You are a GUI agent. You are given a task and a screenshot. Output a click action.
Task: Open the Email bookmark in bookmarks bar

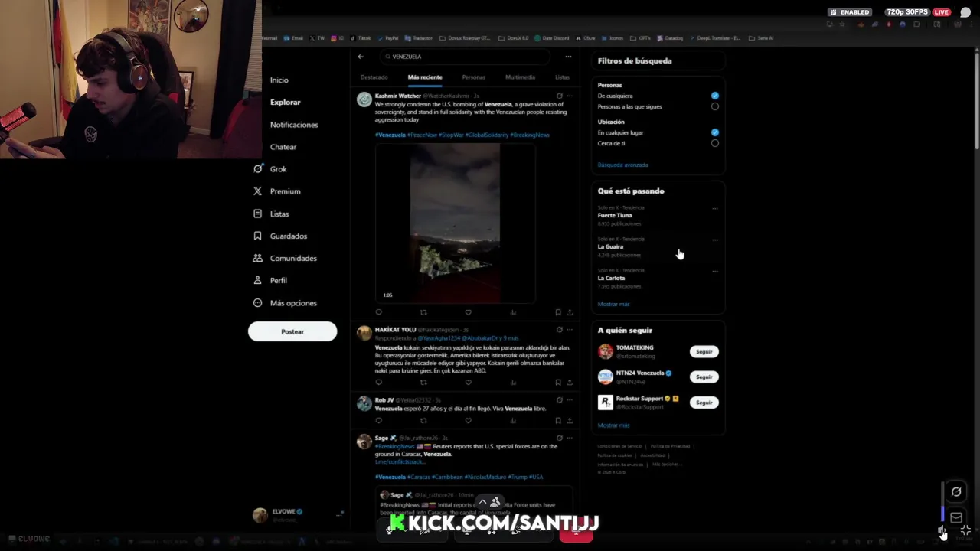(x=293, y=38)
